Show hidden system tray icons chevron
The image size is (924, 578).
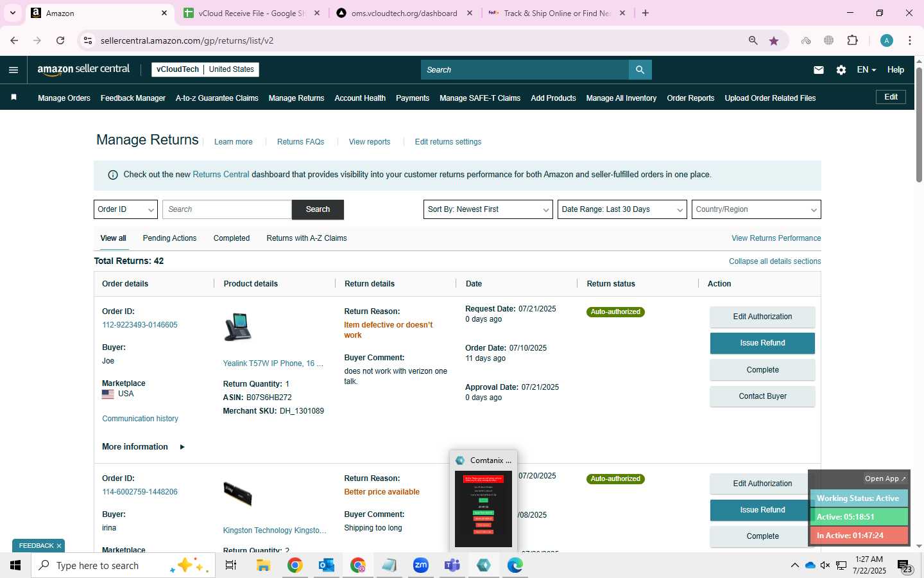pyautogui.click(x=794, y=565)
